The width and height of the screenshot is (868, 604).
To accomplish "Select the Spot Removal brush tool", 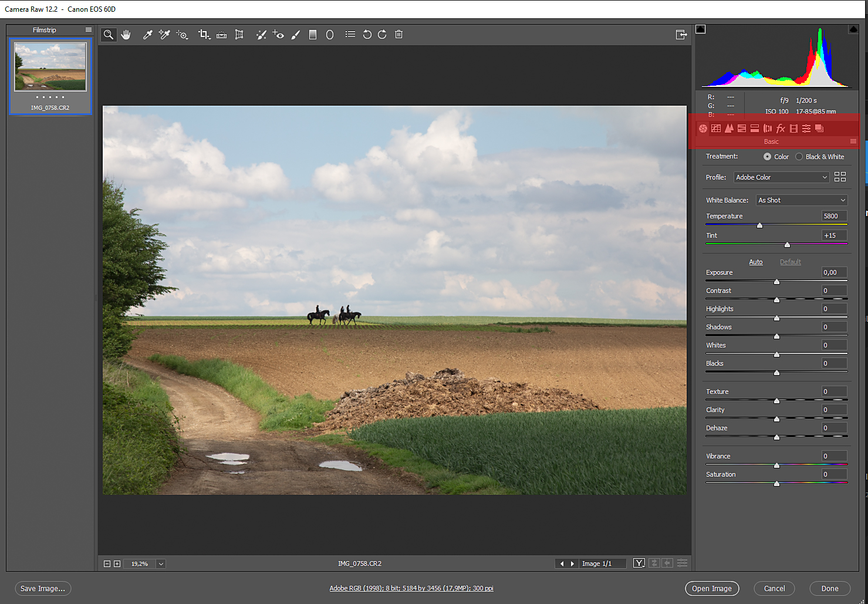I will (261, 35).
